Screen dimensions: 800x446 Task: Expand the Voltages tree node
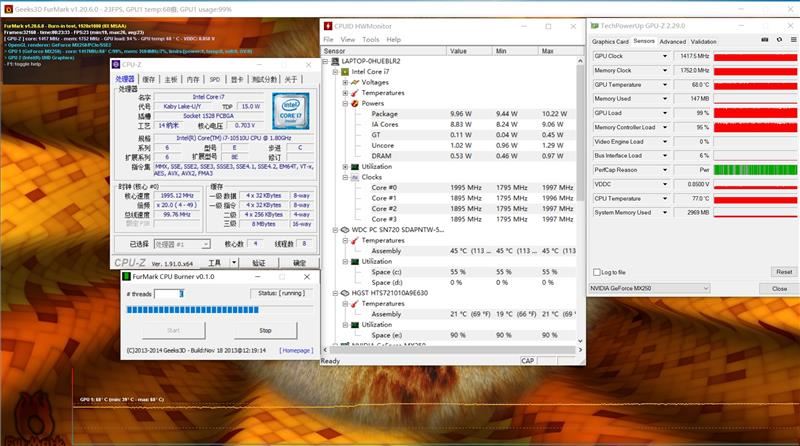[345, 82]
